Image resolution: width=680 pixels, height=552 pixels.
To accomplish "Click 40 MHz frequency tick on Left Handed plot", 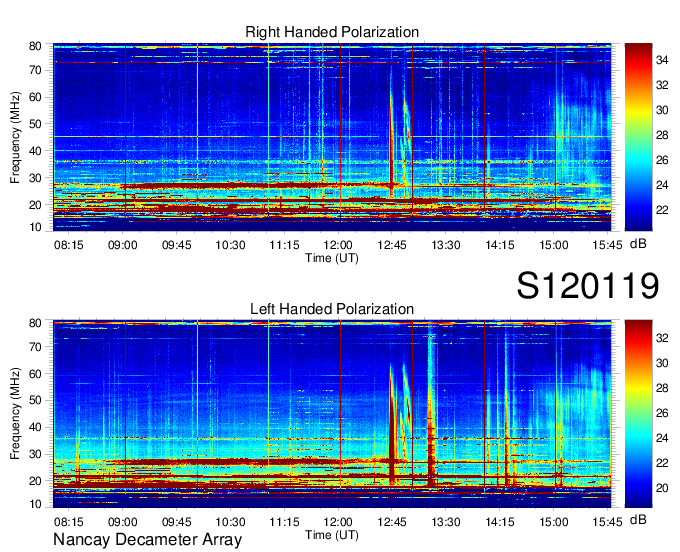I will click(35, 427).
